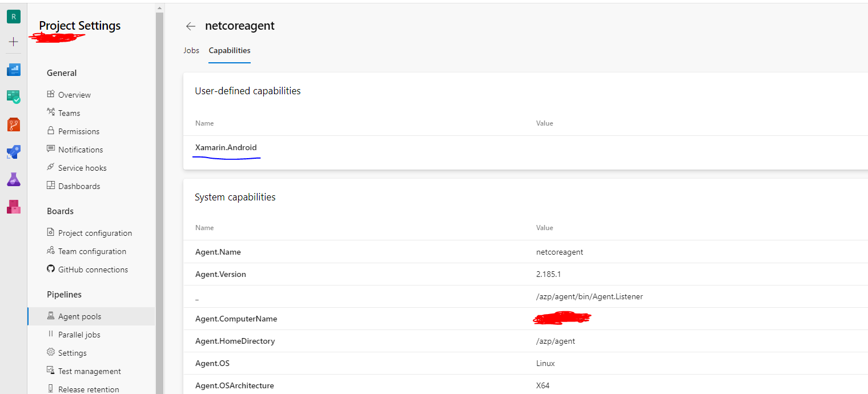868x394 pixels.
Task: Click the Agent.HomeDirectory row name
Action: pos(235,341)
